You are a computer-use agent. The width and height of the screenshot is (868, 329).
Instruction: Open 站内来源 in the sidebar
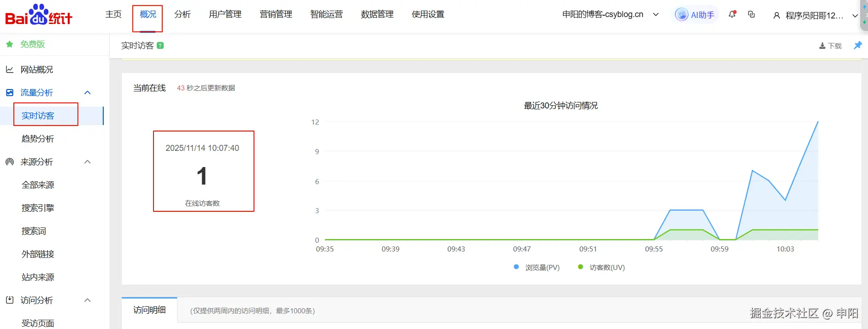(x=38, y=277)
